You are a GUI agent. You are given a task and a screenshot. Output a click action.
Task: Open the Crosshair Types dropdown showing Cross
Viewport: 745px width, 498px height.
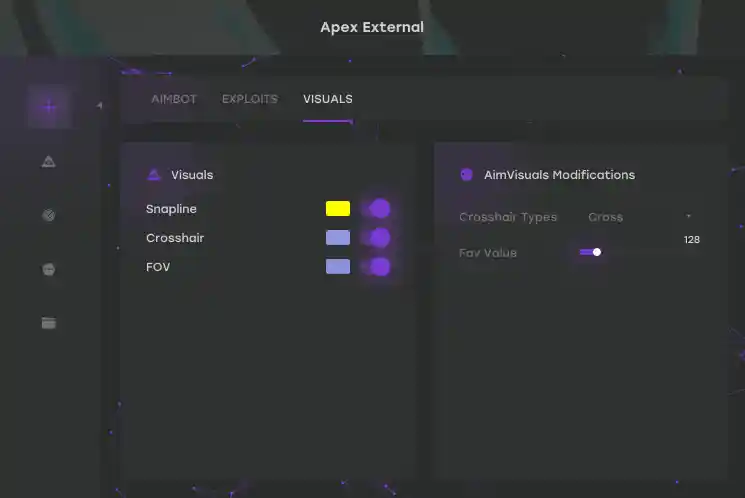[640, 217]
